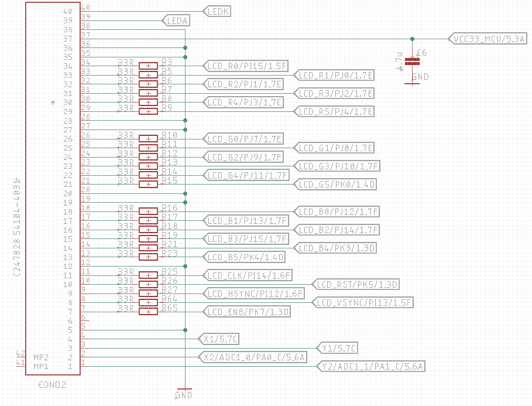532x406 pixels.
Task: Select resistor R6 symbol
Action: (148, 84)
